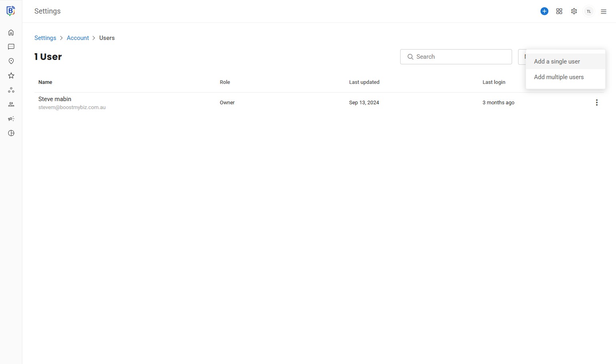Choose "Add a single user" option

(557, 62)
